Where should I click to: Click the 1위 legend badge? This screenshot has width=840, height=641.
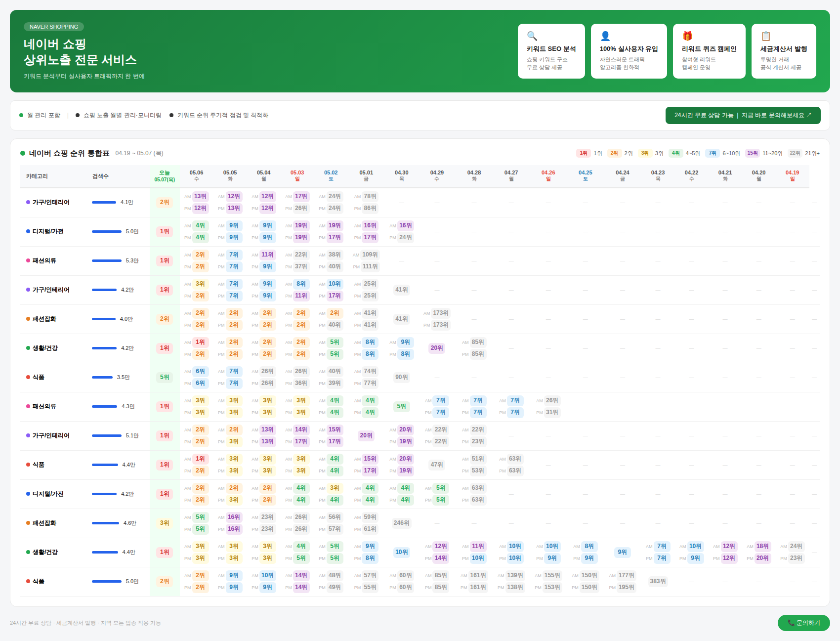(x=584, y=153)
